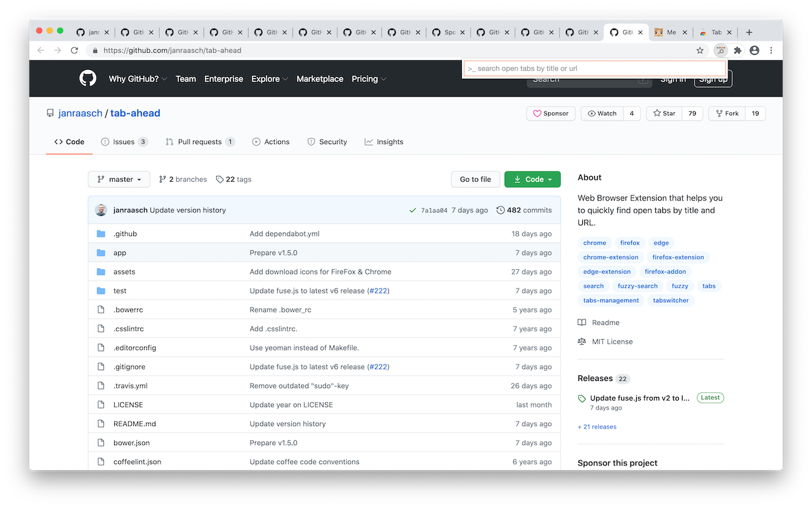
Task: Click the fuzzy-search topic tag
Action: [x=638, y=286]
